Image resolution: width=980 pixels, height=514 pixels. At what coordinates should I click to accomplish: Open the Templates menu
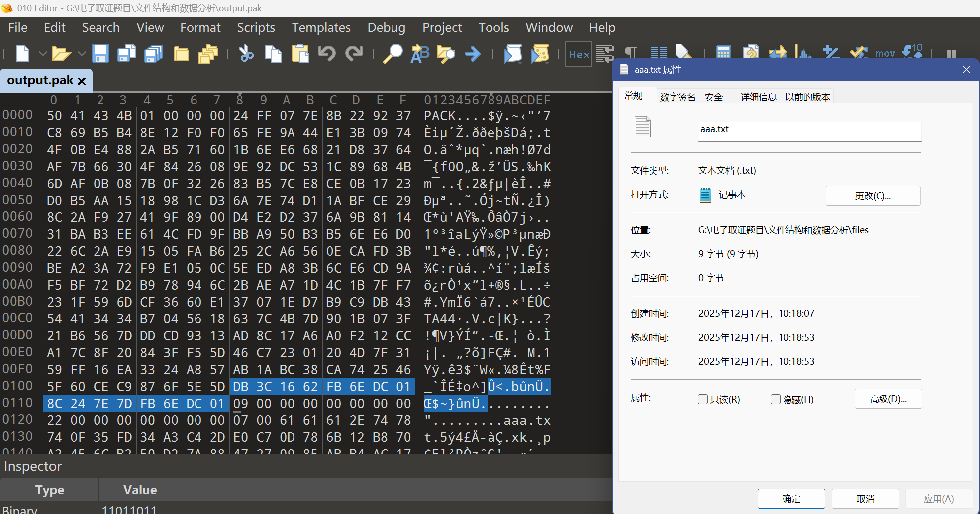(321, 27)
